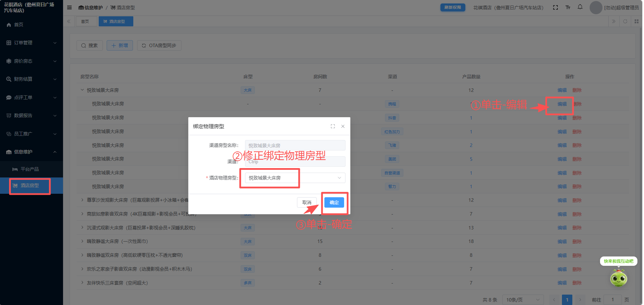
Task: Expand the 友伴快乐三床套房 row
Action: coord(82,282)
